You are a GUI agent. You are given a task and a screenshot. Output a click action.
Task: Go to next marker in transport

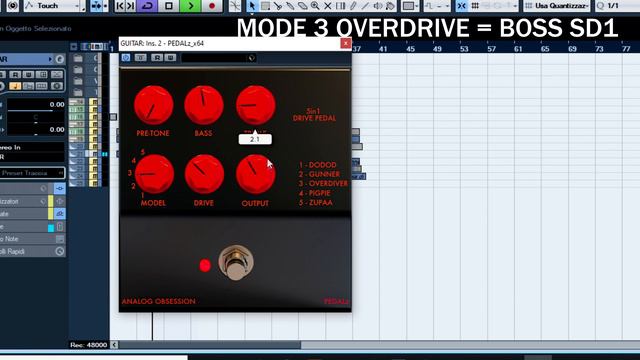[x=131, y=6]
